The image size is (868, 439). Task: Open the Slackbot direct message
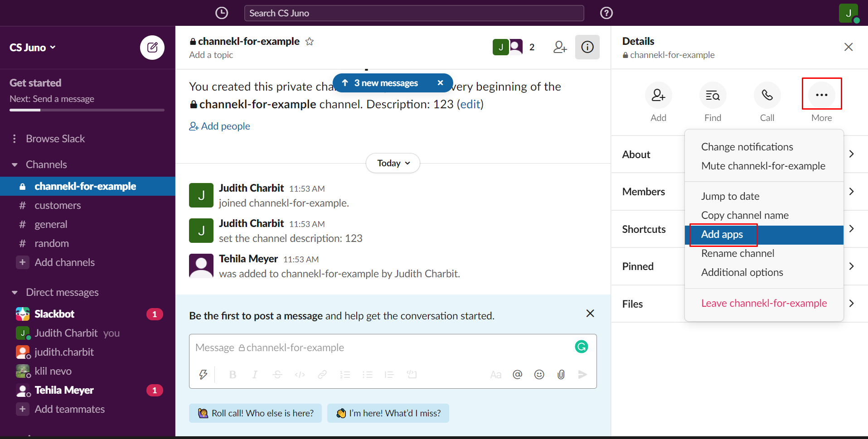pyautogui.click(x=87, y=314)
